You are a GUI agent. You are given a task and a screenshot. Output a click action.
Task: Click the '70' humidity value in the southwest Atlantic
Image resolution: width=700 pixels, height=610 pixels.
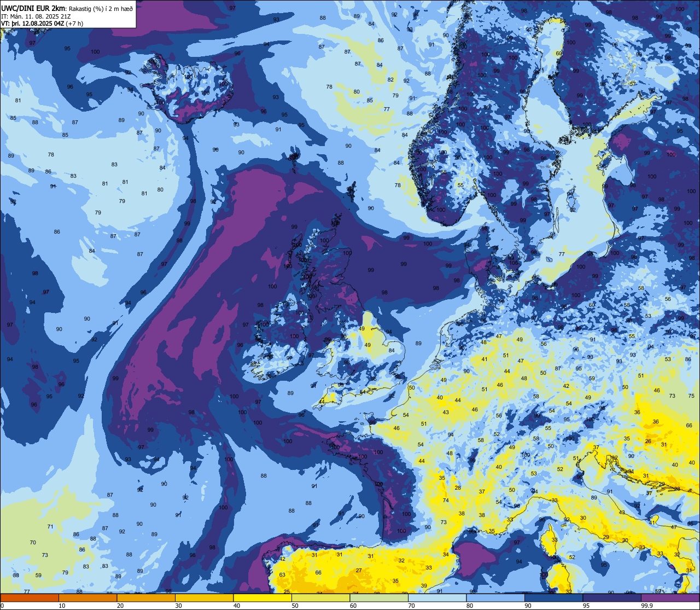33,543
